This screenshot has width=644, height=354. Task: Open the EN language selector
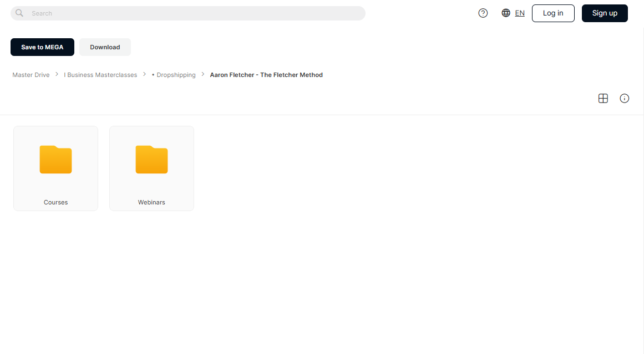(520, 13)
